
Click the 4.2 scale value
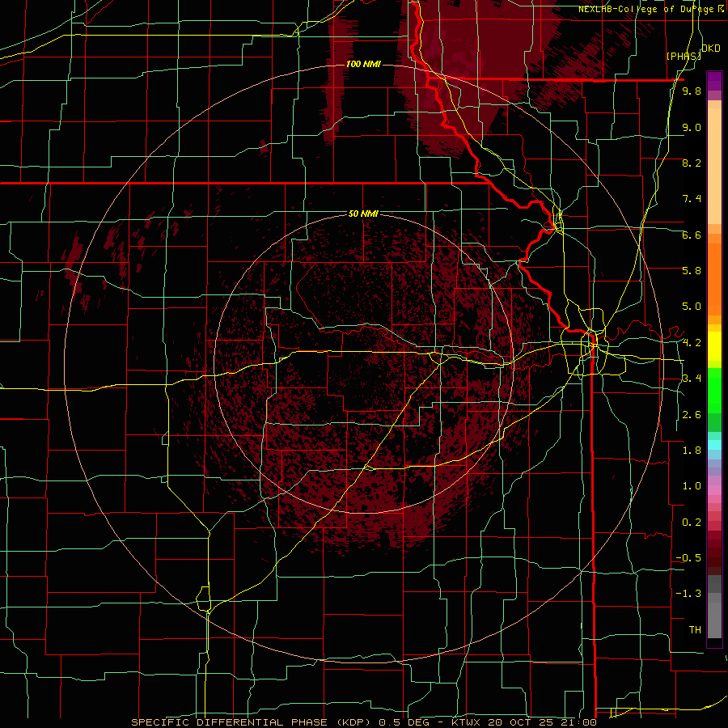pos(692,343)
